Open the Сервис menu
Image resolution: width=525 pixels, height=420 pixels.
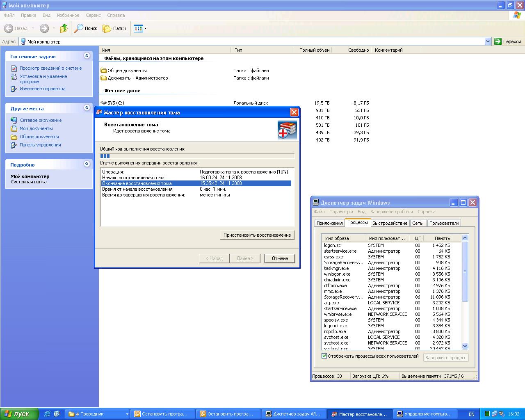tap(93, 15)
